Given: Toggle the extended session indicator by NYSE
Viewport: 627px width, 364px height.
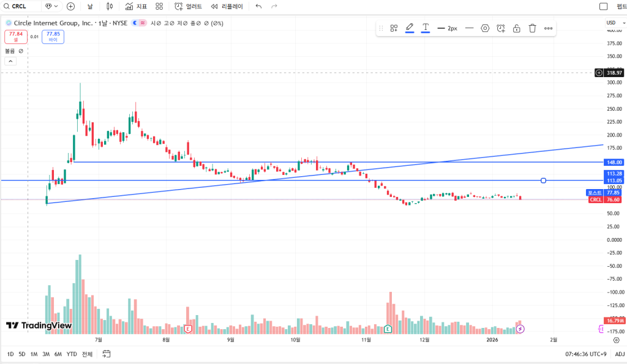Looking at the screenshot, I should 143,23.
